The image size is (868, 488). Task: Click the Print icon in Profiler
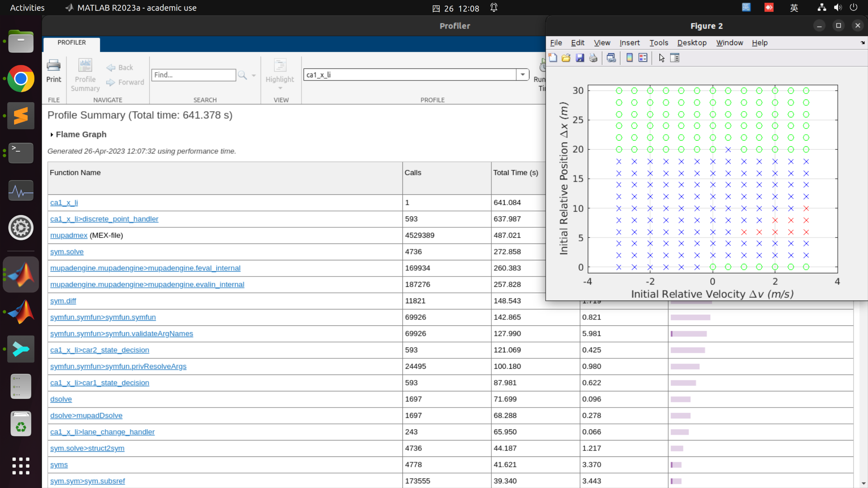point(53,71)
